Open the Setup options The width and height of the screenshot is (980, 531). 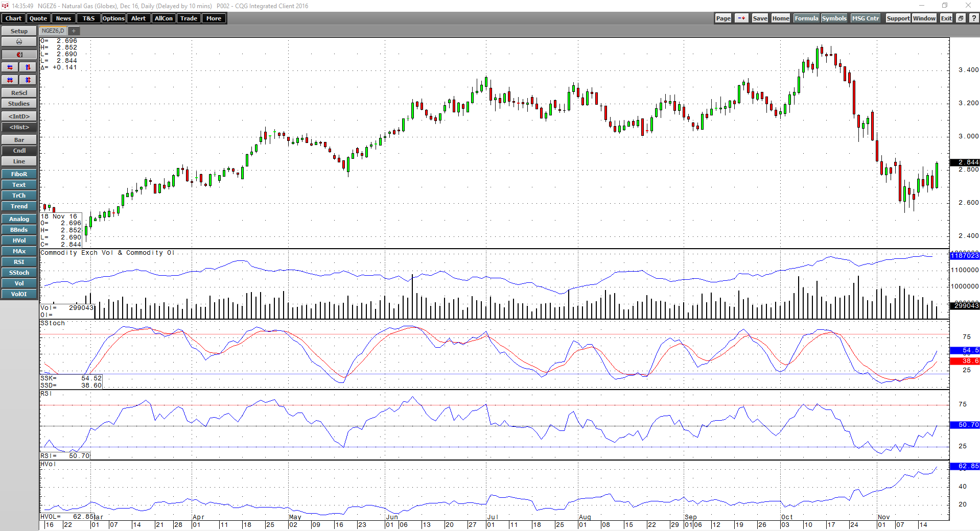click(x=19, y=31)
